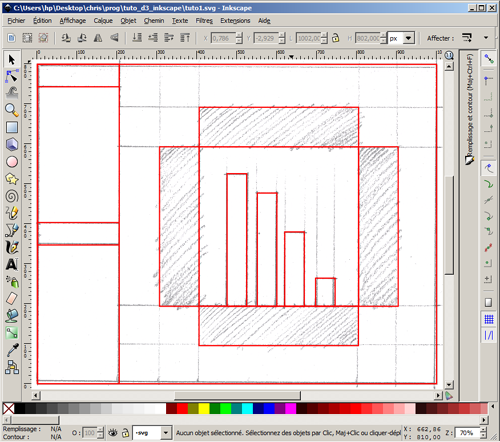Select the Connector diagram tool
Image resolution: width=500 pixels, height=442 pixels.
tap(12, 367)
